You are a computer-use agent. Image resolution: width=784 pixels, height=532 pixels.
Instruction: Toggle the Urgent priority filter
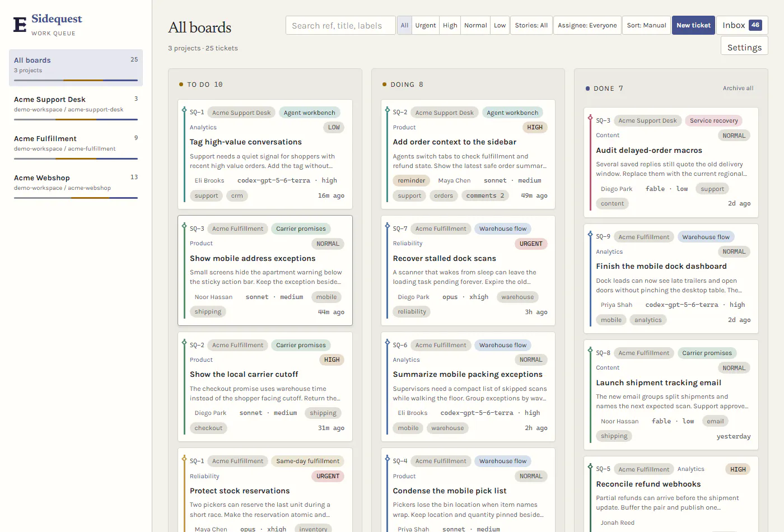pyautogui.click(x=426, y=25)
